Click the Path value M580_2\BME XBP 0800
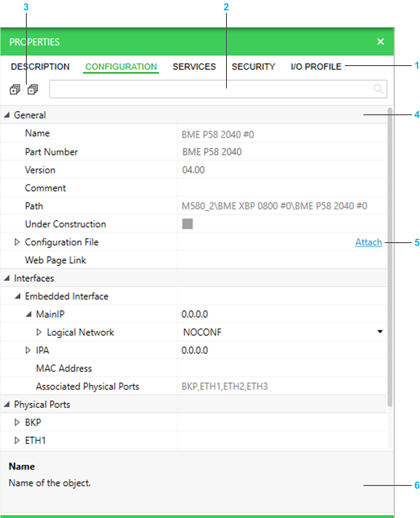The height and width of the screenshot is (518, 420). (274, 206)
